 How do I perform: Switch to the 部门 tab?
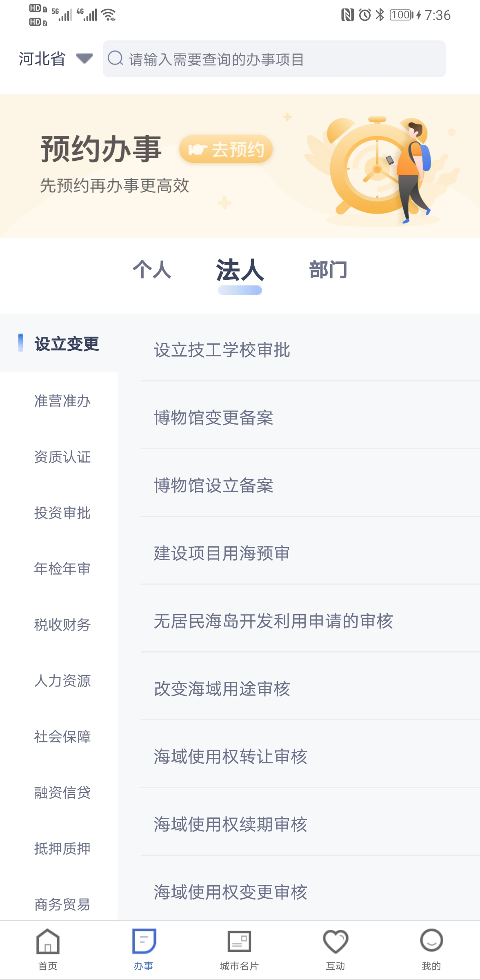(328, 269)
